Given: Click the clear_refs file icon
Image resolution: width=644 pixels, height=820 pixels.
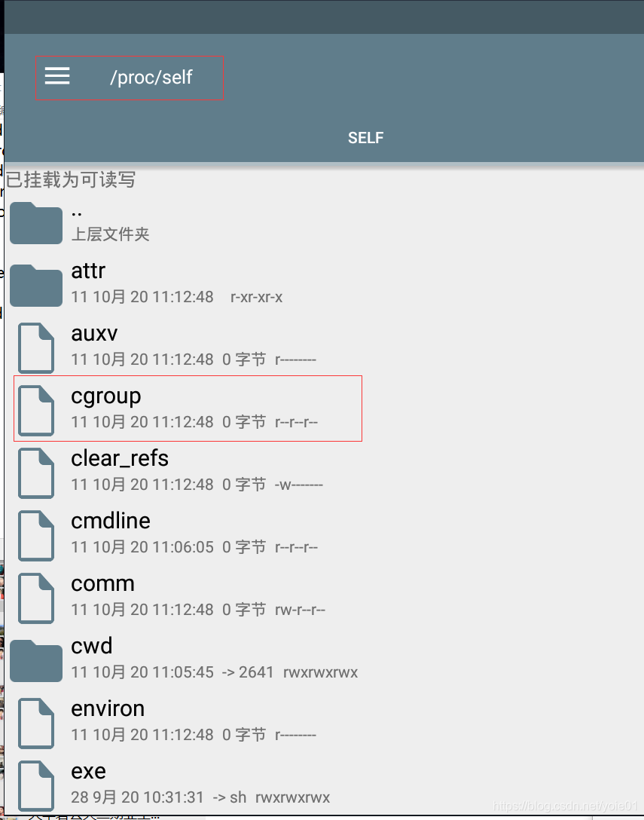Looking at the screenshot, I should pos(36,473).
